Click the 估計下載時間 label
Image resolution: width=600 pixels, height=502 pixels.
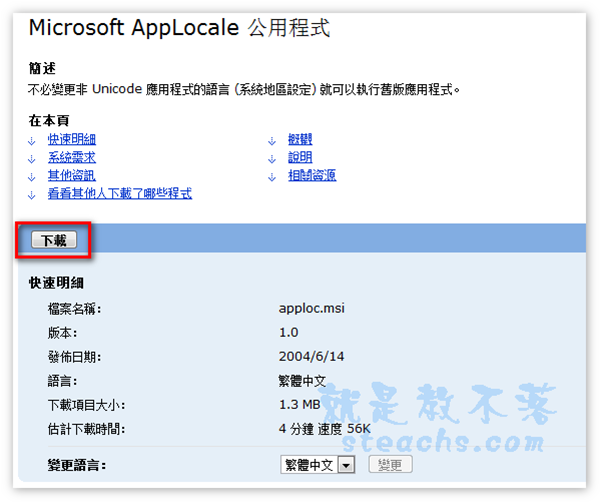(86, 429)
